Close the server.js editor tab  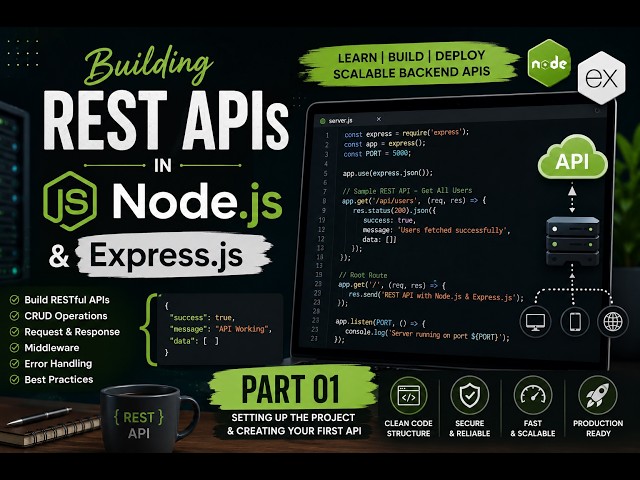[x=379, y=119]
